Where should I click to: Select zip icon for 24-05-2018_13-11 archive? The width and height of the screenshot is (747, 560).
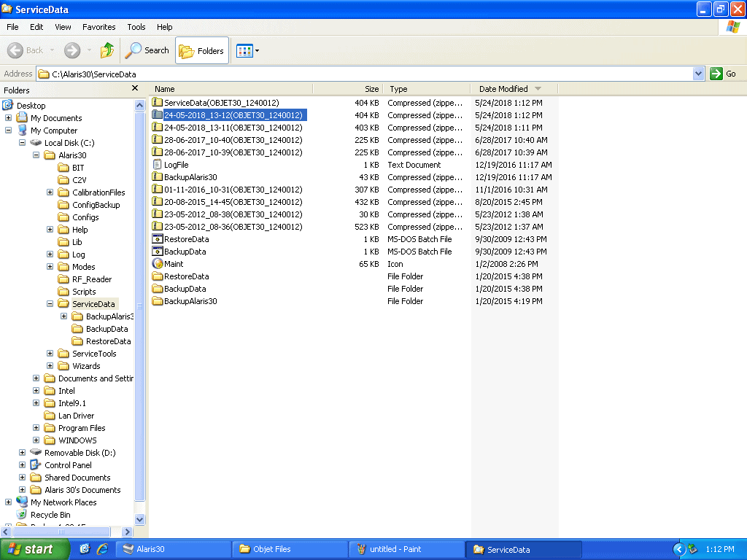click(x=158, y=127)
